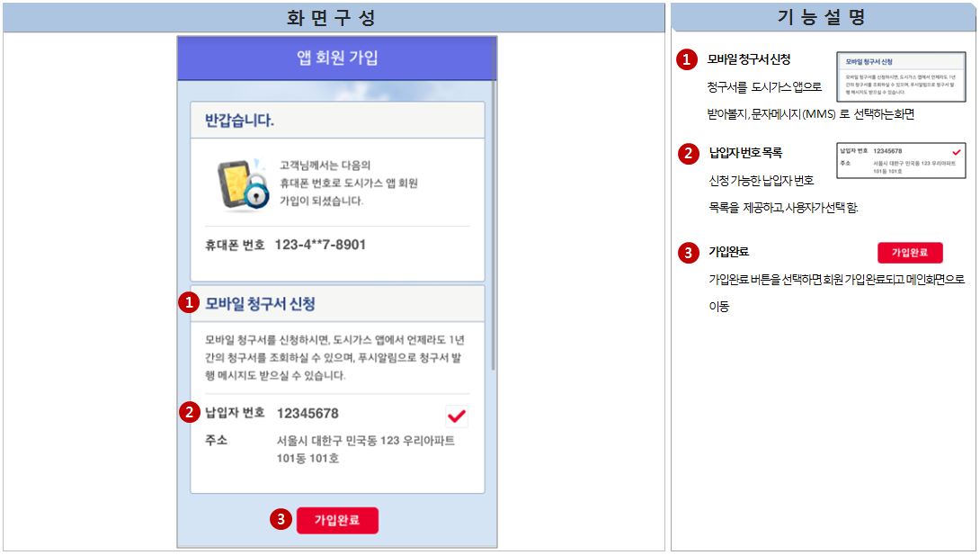The image size is (980, 555).
Task: Open the 납입자 번호 목록 preview thumbnail
Action: (x=900, y=159)
